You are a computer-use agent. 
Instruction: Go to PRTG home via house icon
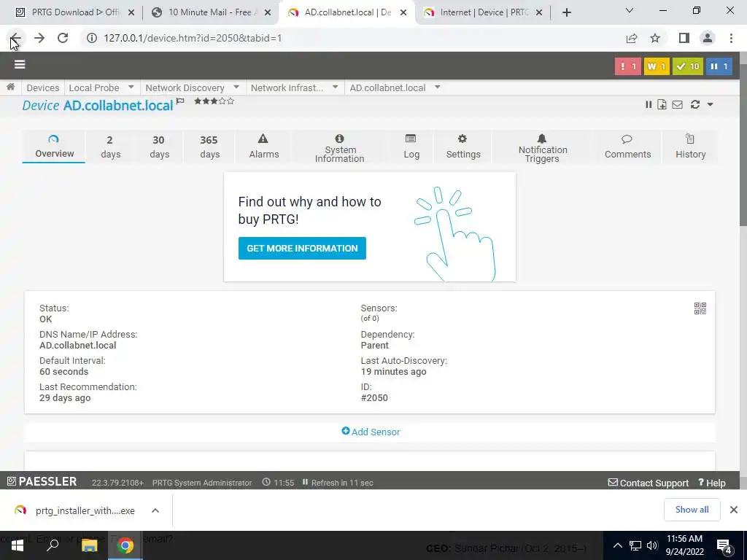tap(10, 87)
